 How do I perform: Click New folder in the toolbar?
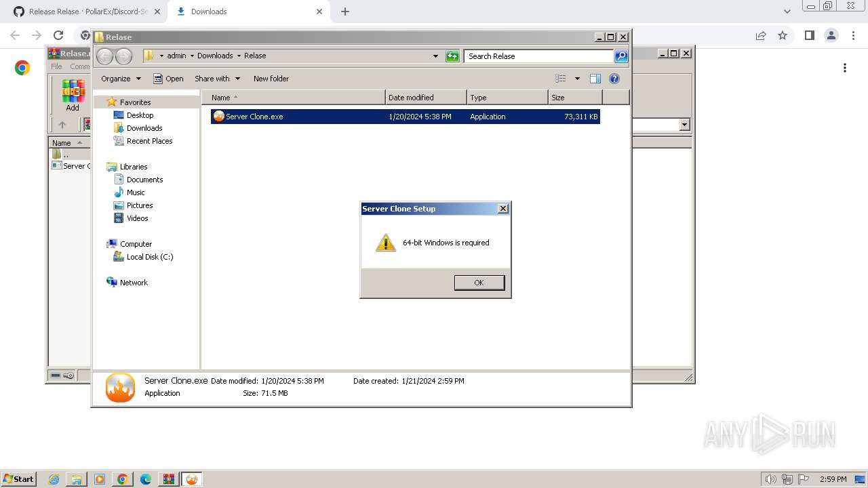(x=271, y=79)
